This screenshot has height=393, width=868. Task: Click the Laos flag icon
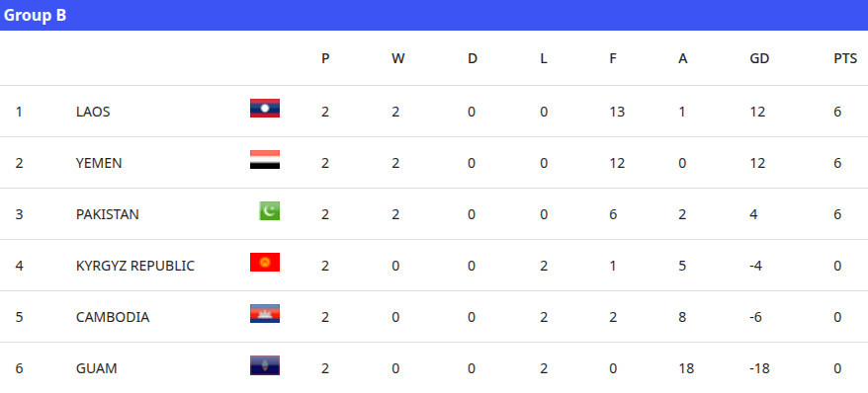coord(265,109)
